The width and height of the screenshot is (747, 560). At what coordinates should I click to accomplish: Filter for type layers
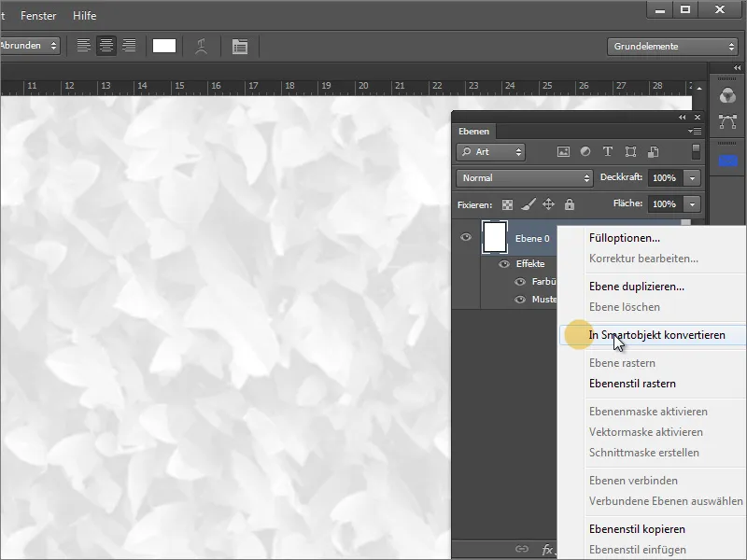tap(608, 151)
